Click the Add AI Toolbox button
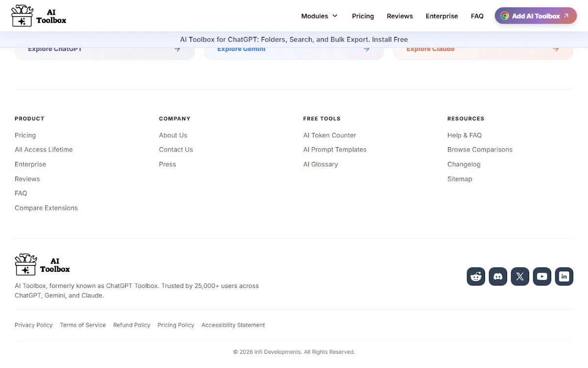 pos(536,16)
